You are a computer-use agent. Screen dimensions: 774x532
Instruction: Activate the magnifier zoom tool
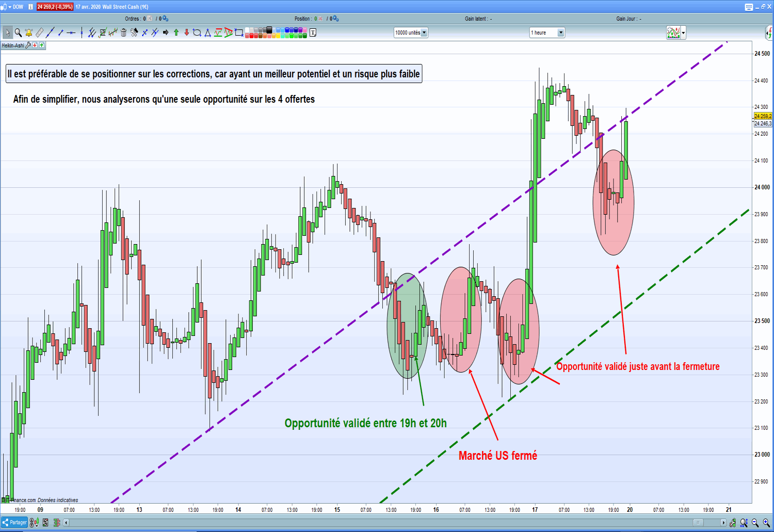click(18, 33)
